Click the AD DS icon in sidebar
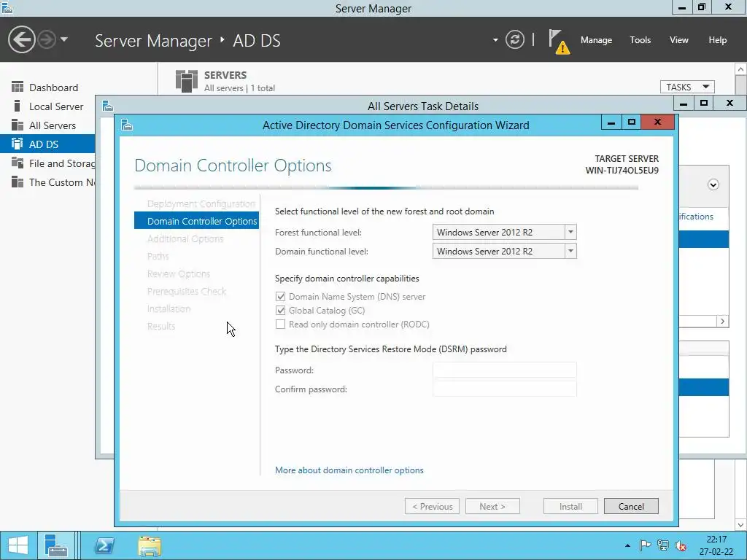The image size is (747, 560). pyautogui.click(x=18, y=144)
